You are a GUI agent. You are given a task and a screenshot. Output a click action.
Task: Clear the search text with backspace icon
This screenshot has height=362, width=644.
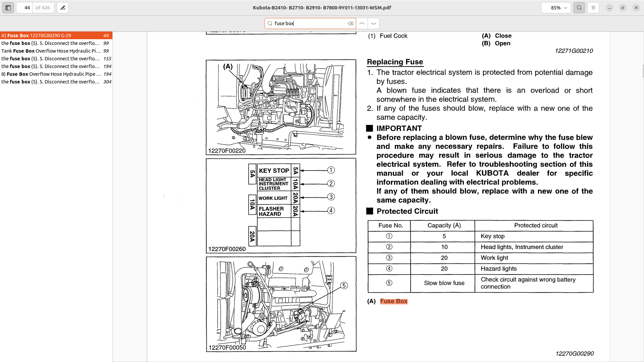coord(351,23)
